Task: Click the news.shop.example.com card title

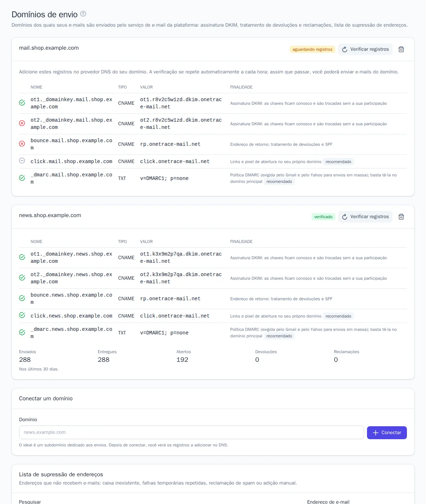Action: [x=50, y=215]
